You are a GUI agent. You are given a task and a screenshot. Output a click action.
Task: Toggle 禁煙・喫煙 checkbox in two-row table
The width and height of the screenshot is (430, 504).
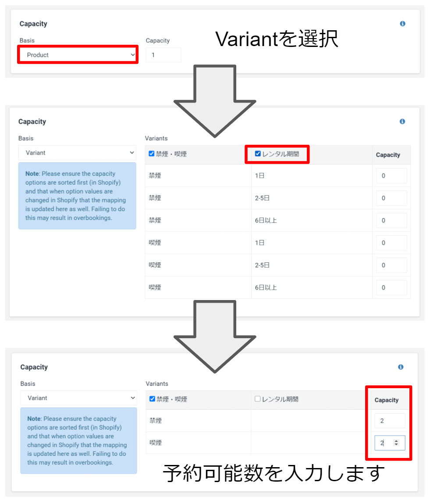tap(153, 399)
